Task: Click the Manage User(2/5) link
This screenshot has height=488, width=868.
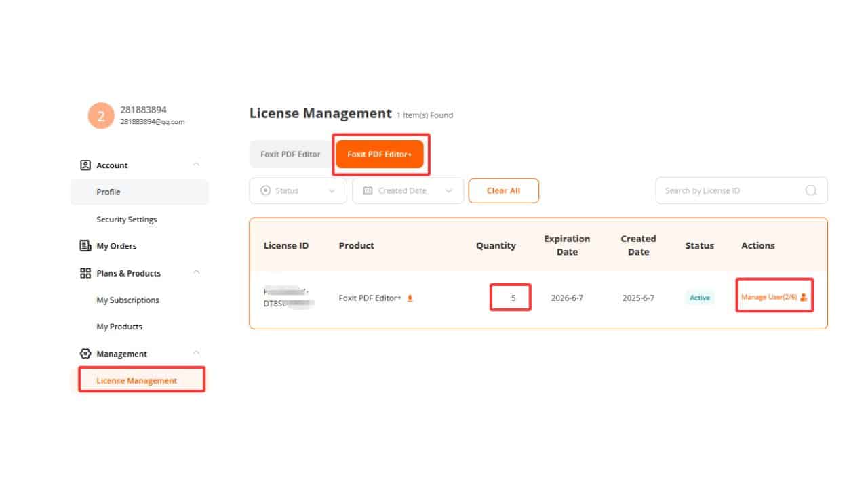Action: (x=769, y=297)
